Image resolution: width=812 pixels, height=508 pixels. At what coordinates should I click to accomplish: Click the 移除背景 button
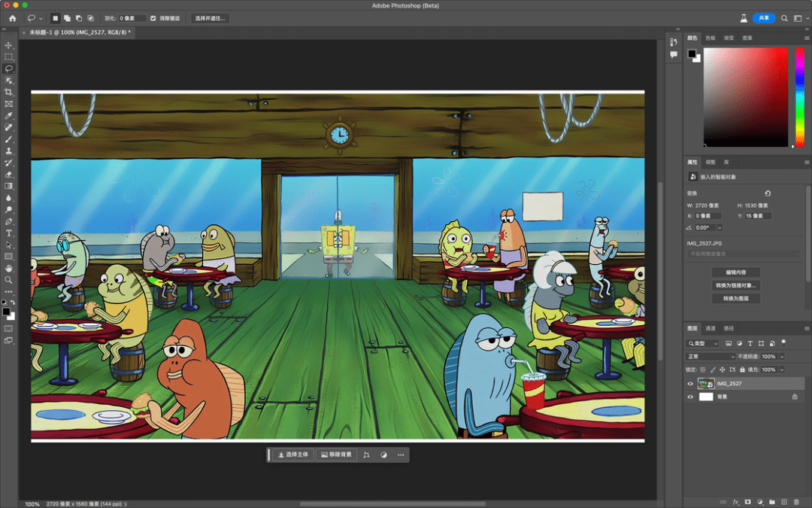(336, 455)
